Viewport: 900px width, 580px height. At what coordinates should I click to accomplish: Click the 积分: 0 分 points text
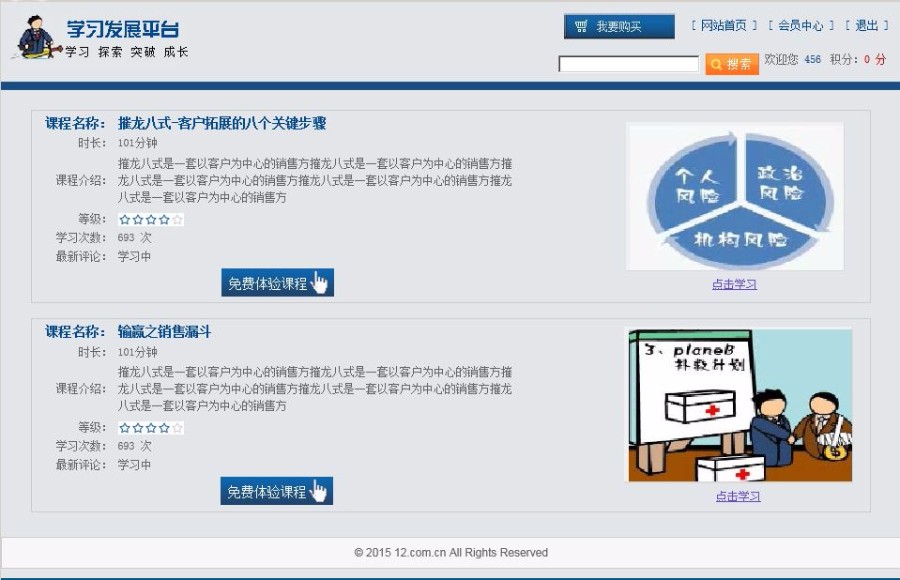(858, 59)
